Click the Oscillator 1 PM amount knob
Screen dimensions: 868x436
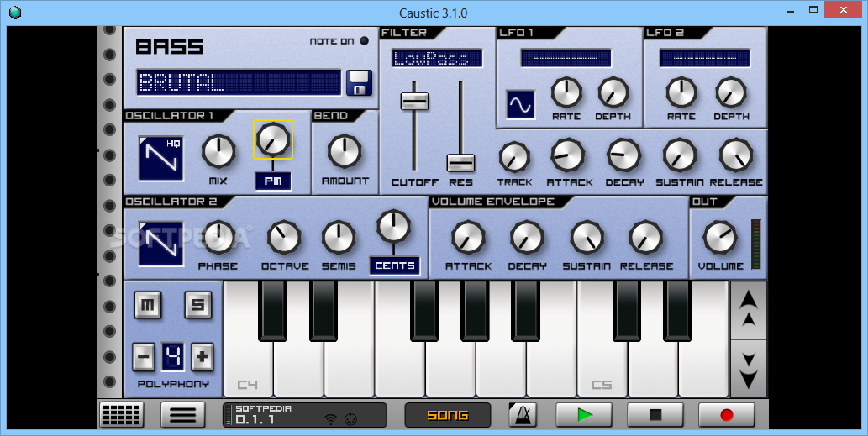coord(273,139)
